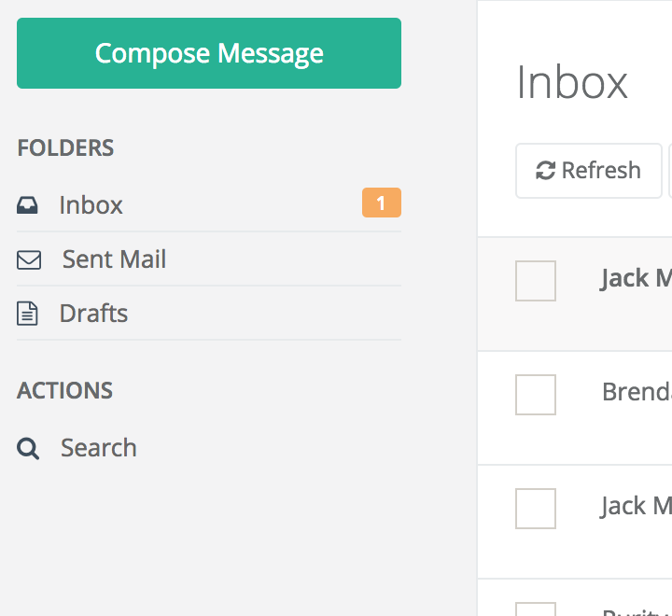Click the Refresh button label
Viewport: 672px width, 616px height.
tap(601, 171)
